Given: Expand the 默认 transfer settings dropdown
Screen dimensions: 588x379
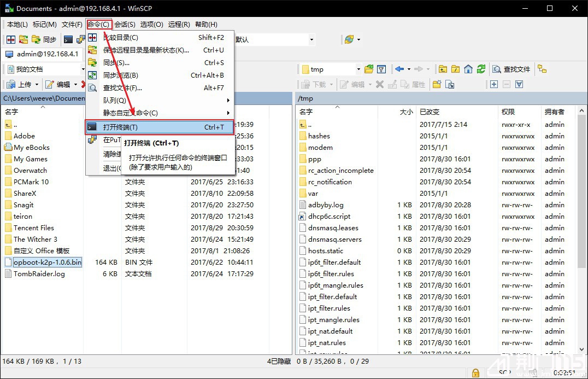Looking at the screenshot, I should 311,39.
